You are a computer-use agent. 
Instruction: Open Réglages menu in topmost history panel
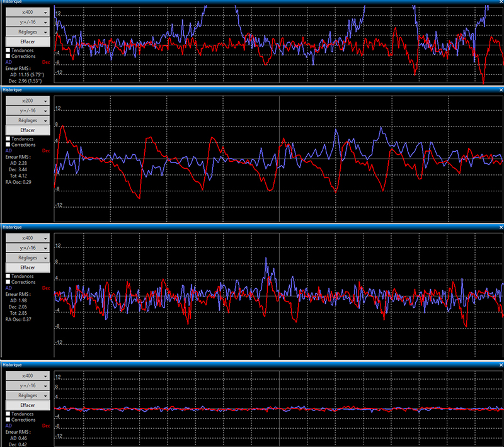tap(28, 31)
